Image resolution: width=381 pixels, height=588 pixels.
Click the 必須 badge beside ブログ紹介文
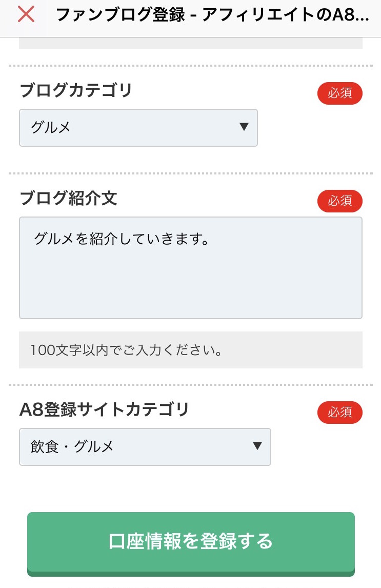tap(340, 201)
